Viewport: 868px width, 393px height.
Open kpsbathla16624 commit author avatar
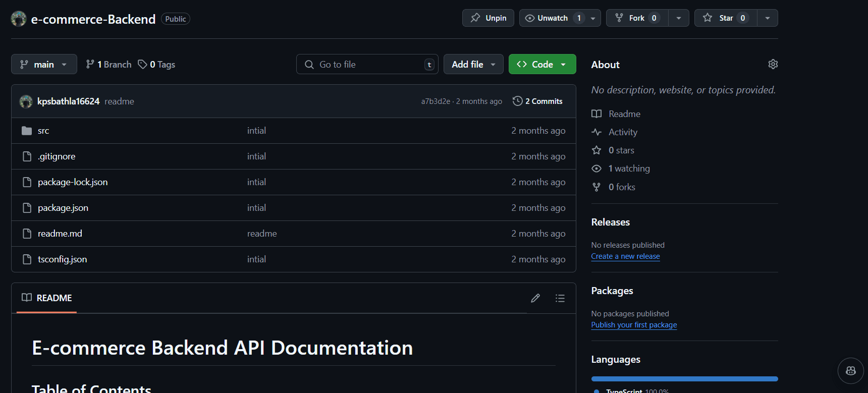tap(26, 101)
